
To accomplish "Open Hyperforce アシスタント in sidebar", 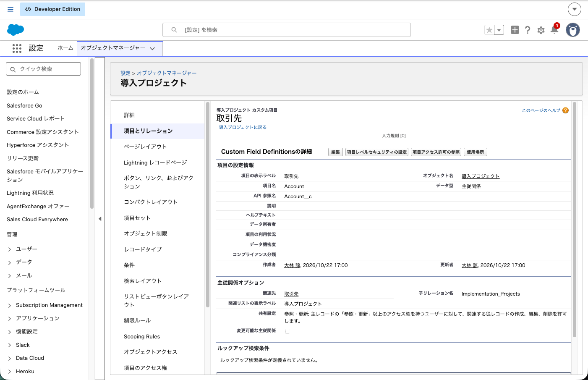I will (x=38, y=145).
